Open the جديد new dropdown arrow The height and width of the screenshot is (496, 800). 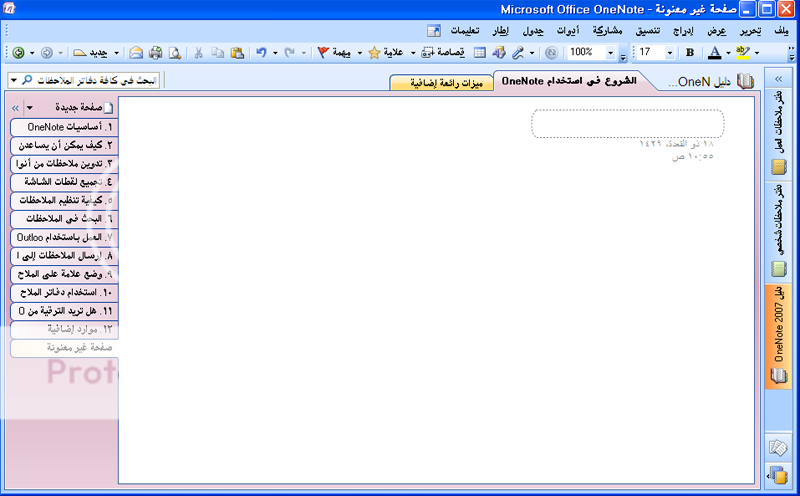(116, 53)
